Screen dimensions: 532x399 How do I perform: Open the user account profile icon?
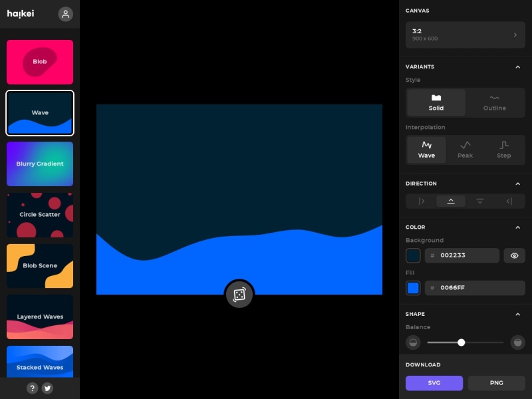pos(65,14)
